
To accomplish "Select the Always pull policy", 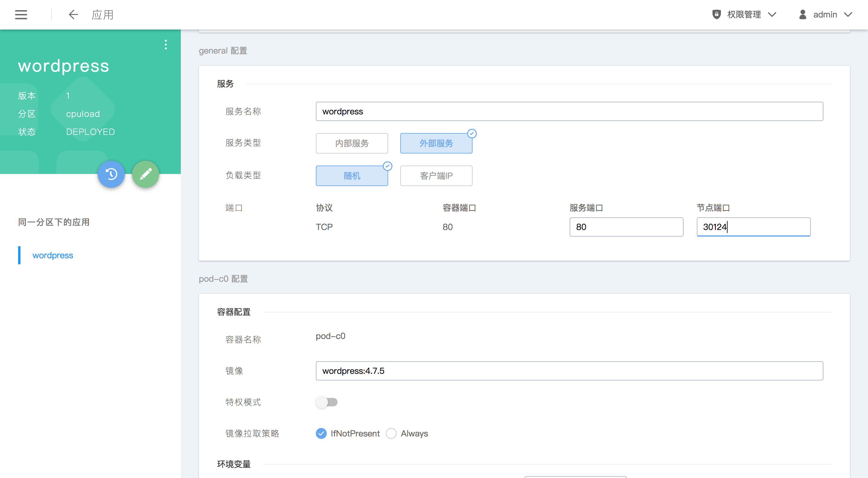I will [x=391, y=433].
